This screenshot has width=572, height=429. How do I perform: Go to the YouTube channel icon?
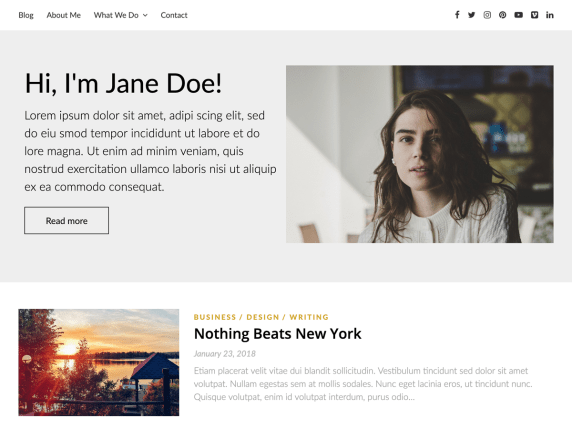coord(518,15)
